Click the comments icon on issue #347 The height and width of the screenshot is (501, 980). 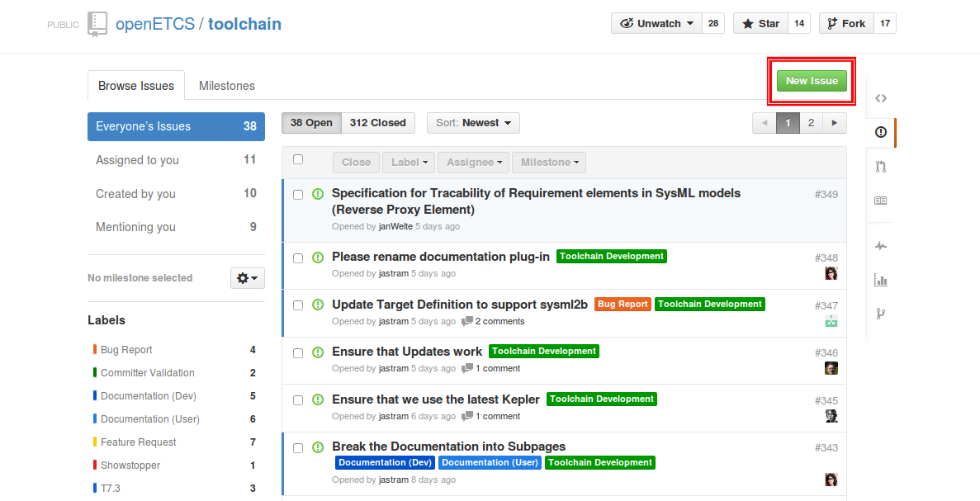[466, 321]
